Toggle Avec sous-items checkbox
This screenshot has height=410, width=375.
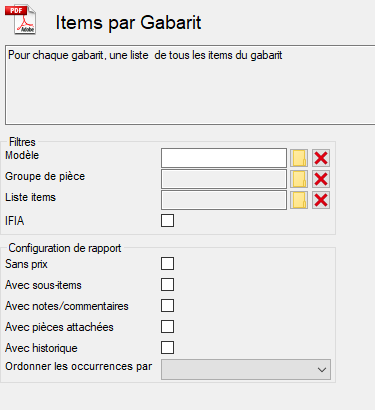click(167, 285)
